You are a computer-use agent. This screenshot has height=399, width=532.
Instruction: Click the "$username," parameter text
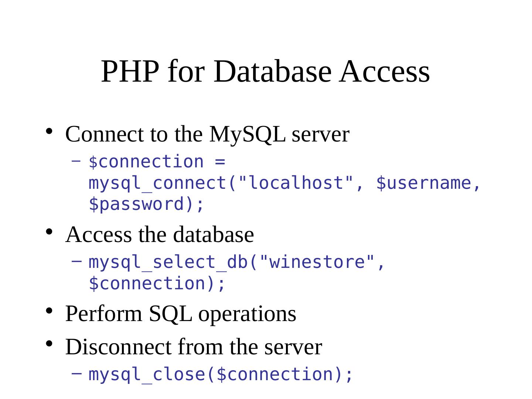pyautogui.click(x=429, y=183)
